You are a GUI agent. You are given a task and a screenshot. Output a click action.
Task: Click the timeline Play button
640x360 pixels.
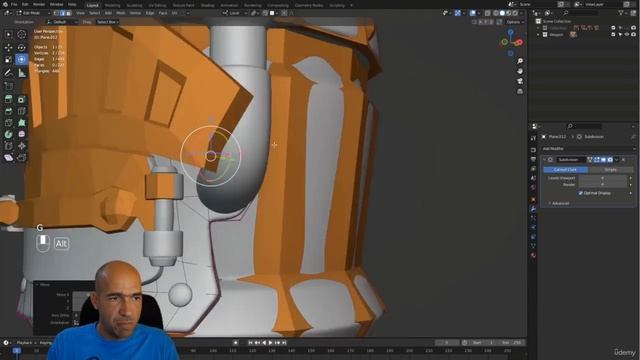coord(270,343)
